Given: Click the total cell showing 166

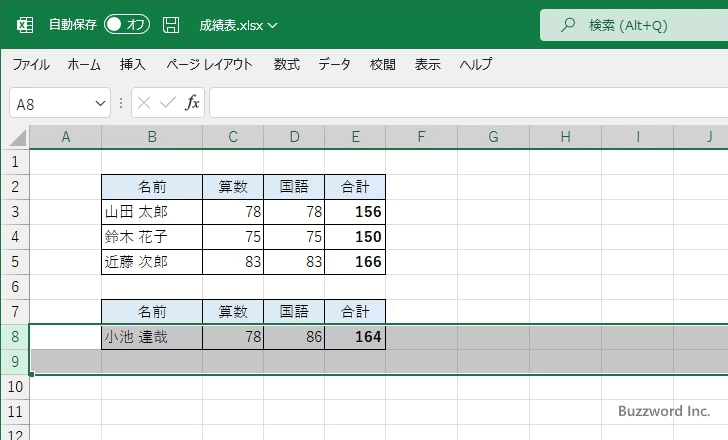Looking at the screenshot, I should click(x=355, y=262).
